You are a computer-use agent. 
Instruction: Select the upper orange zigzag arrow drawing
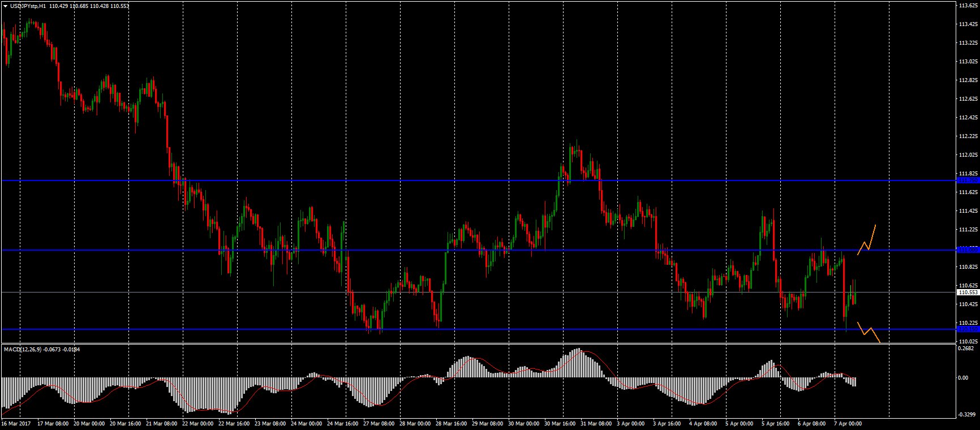coord(867,240)
